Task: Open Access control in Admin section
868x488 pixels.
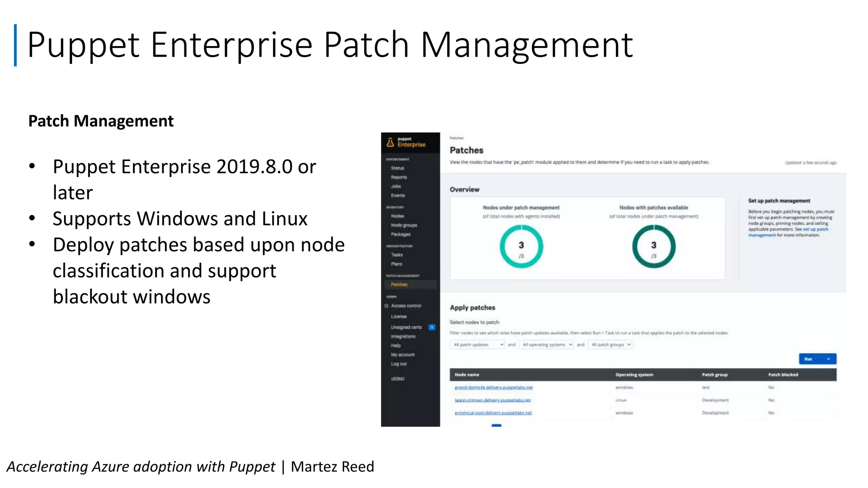Action: (x=406, y=306)
